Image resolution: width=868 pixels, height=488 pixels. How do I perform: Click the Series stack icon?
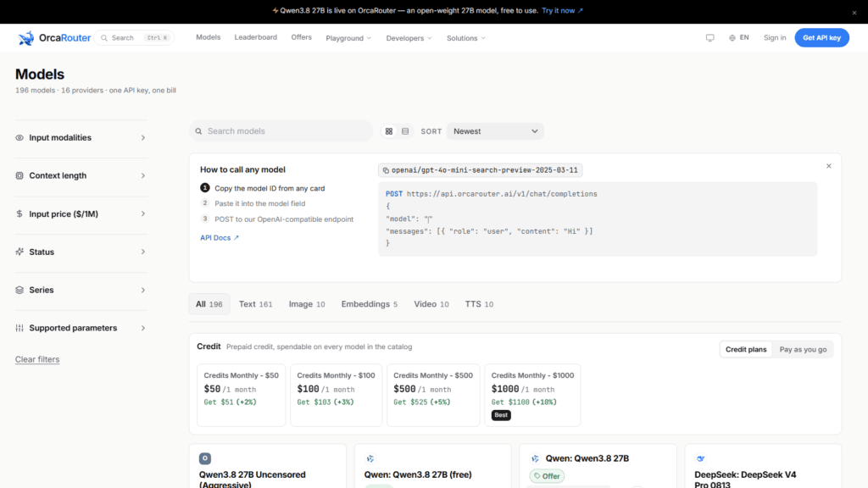(19, 290)
